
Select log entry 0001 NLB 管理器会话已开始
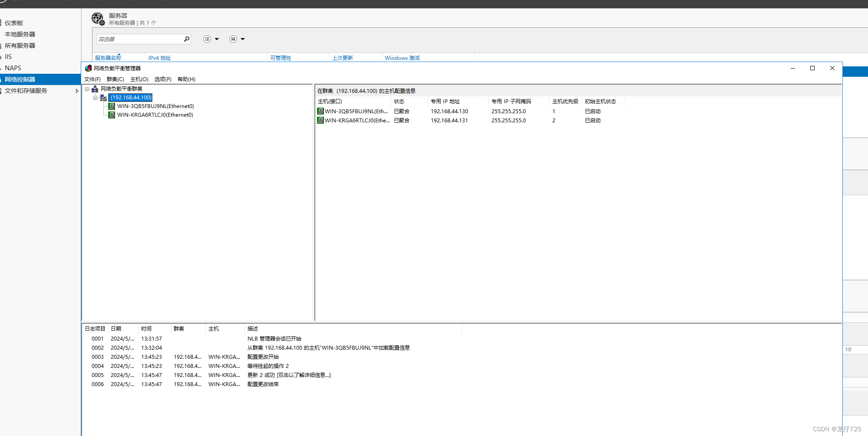click(272, 339)
